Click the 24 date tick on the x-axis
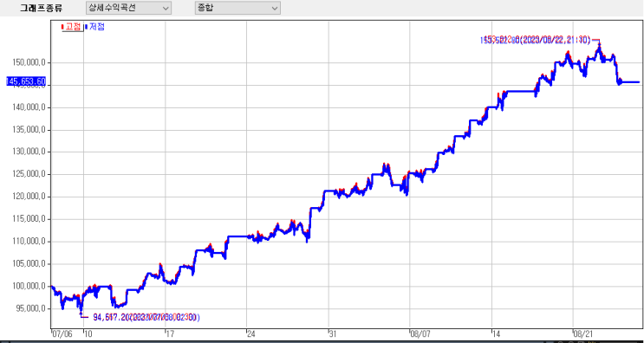This screenshot has width=644, height=343. click(x=251, y=334)
